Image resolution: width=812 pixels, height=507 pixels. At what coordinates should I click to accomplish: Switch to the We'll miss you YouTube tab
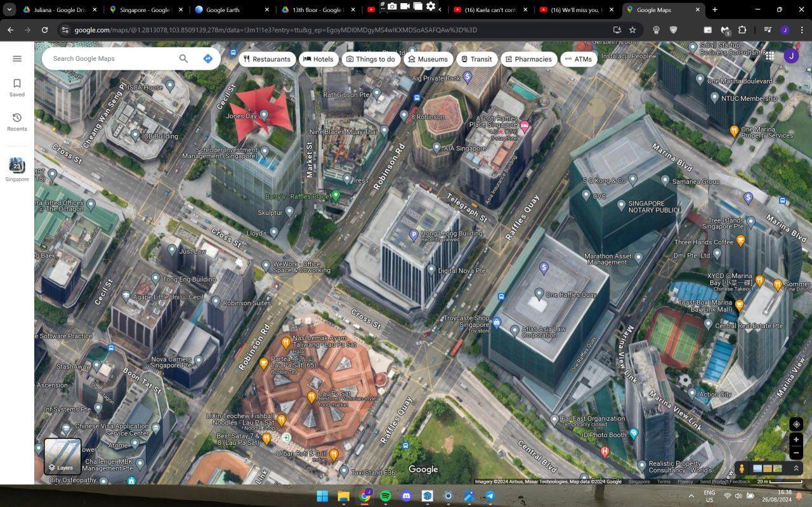pos(577,10)
